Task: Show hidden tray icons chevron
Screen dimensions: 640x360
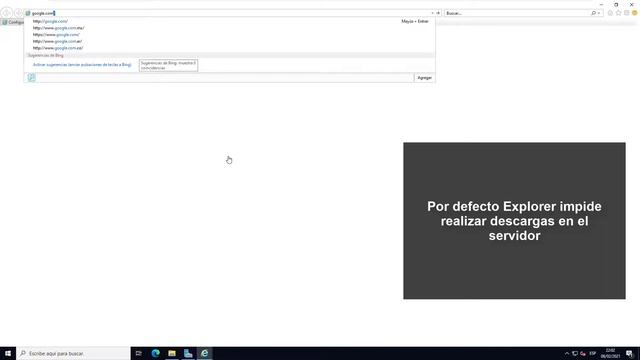Action: [567, 353]
